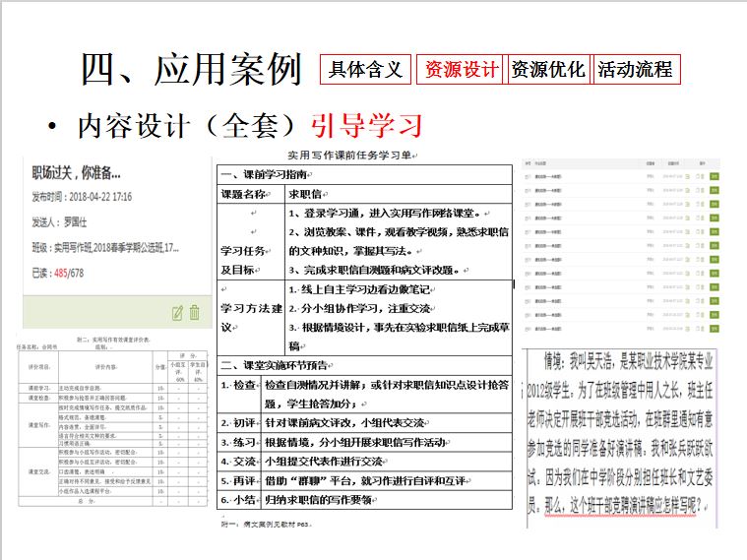Click the 6. 小结 cell
747x560 pixels.
coord(239,500)
